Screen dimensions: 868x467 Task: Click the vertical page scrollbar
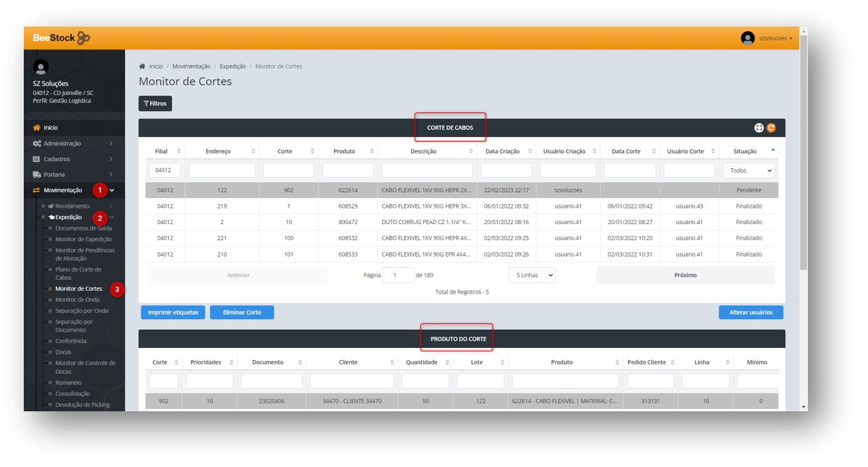[804, 157]
